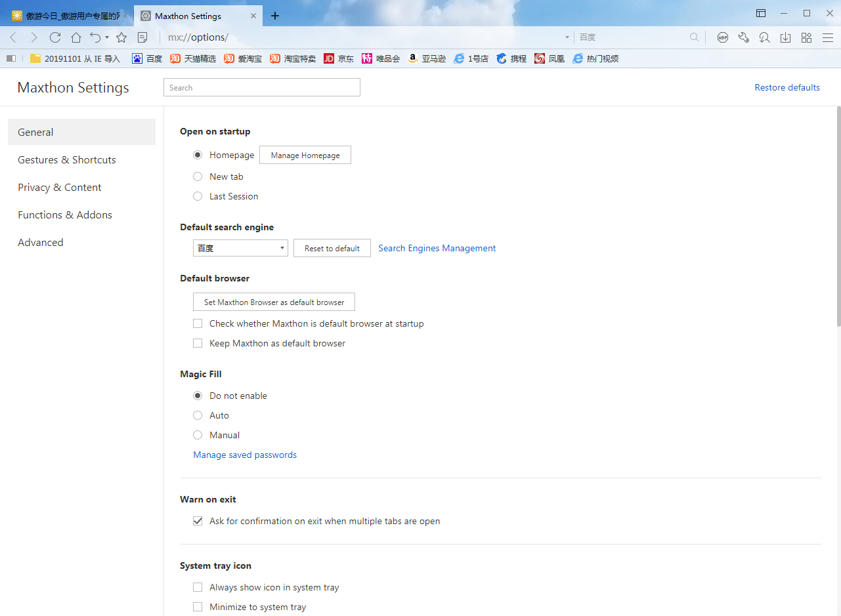841x616 pixels.
Task: Uncheck confirmation on exit with multiple tabs
Action: (198, 521)
